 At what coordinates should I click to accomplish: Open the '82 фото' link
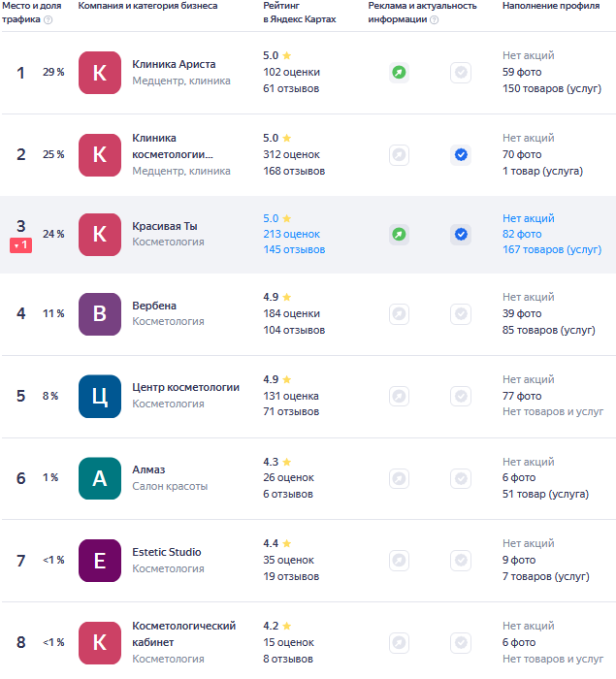(x=522, y=235)
